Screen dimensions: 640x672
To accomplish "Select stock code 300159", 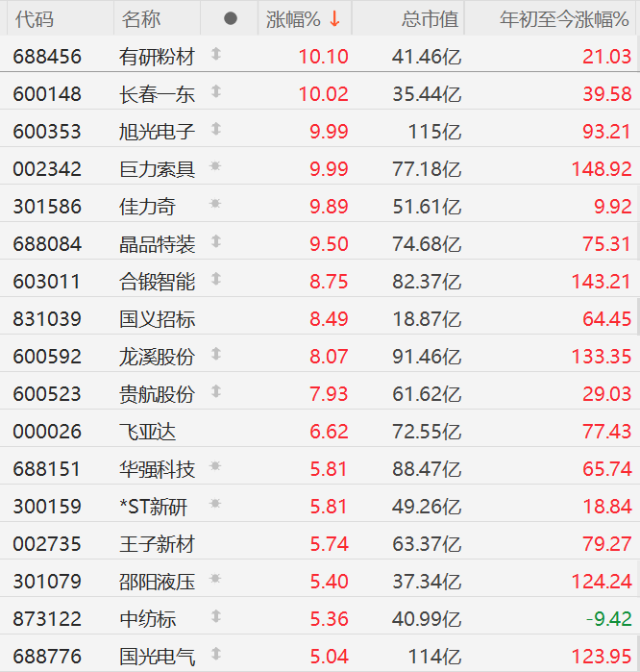I will click(x=47, y=507).
